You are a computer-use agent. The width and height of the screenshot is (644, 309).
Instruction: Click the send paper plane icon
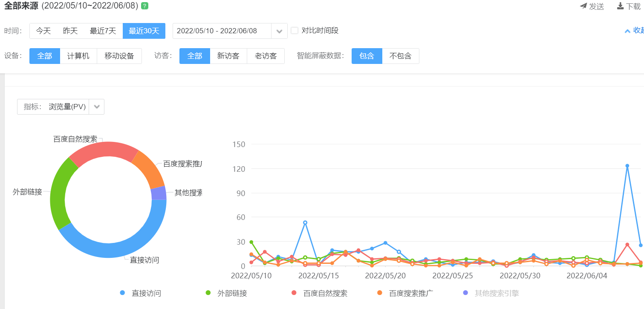pos(583,6)
